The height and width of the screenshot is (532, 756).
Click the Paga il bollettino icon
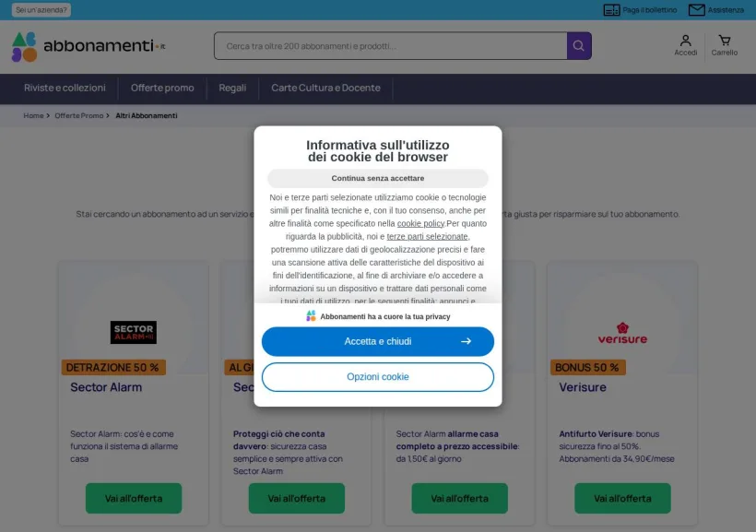point(611,9)
